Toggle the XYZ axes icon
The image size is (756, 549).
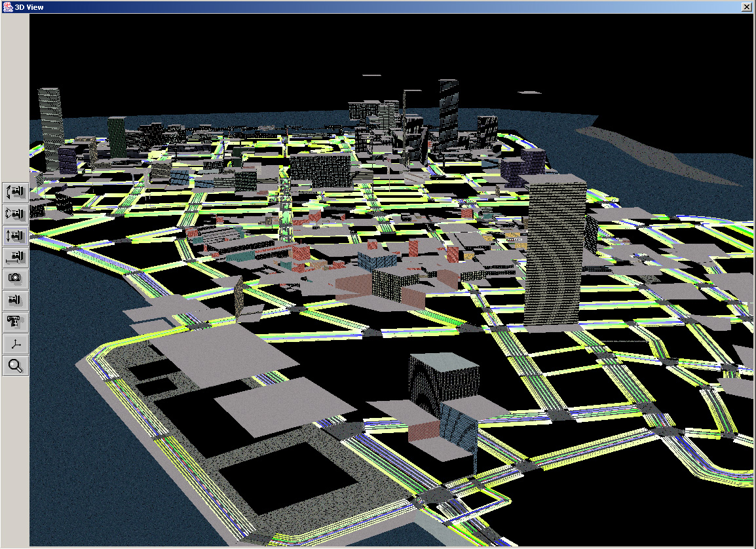pos(15,344)
